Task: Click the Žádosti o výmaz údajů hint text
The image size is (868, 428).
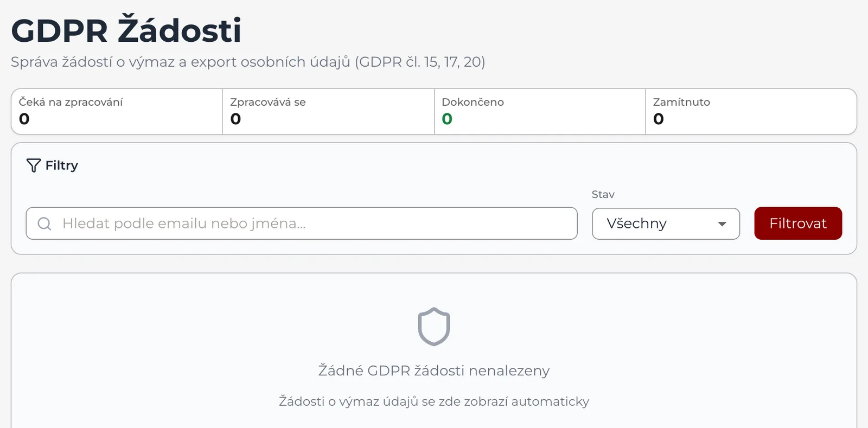Action: point(434,401)
